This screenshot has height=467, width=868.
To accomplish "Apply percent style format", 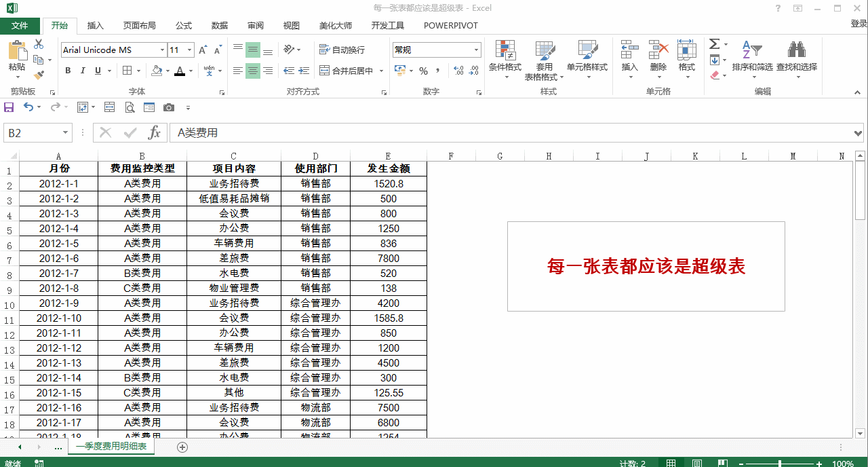I will (423, 71).
